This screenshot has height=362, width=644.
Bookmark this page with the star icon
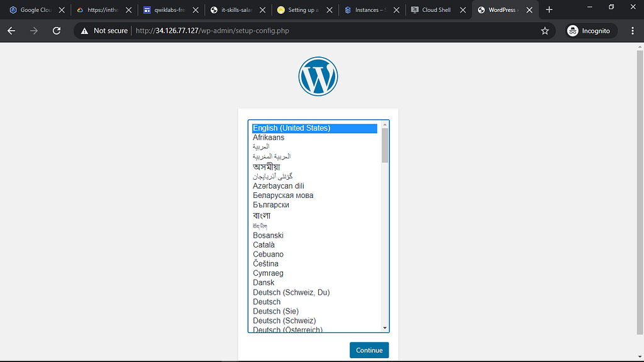545,31
